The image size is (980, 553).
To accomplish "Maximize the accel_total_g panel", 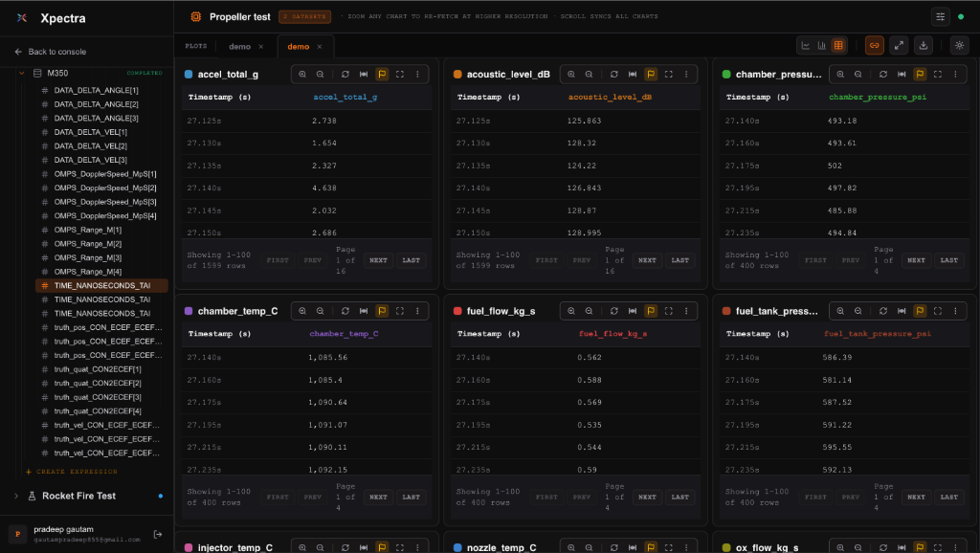I will pos(400,75).
